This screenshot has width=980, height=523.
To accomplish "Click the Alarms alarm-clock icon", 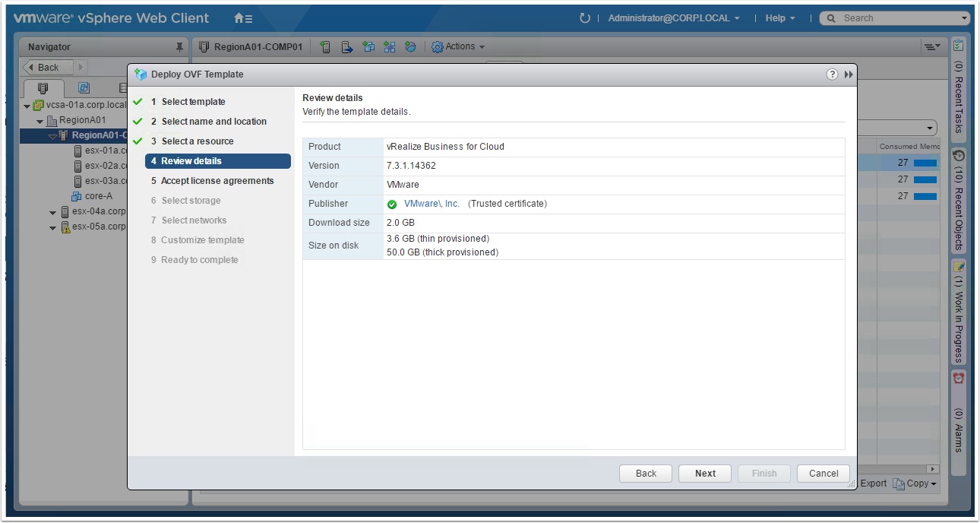I will 959,378.
